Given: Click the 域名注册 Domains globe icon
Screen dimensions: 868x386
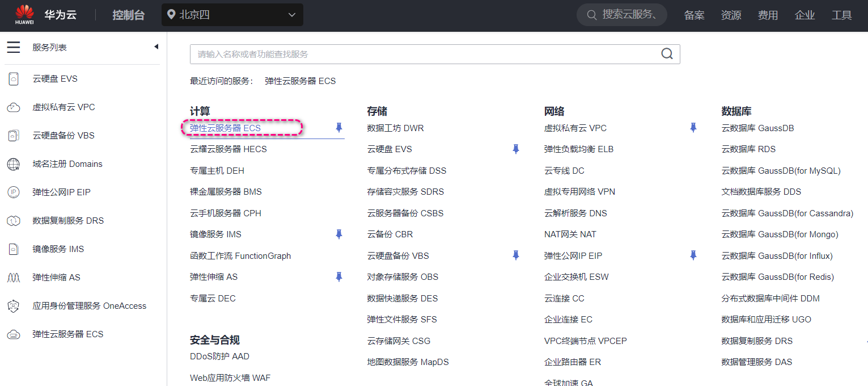Looking at the screenshot, I should point(14,164).
